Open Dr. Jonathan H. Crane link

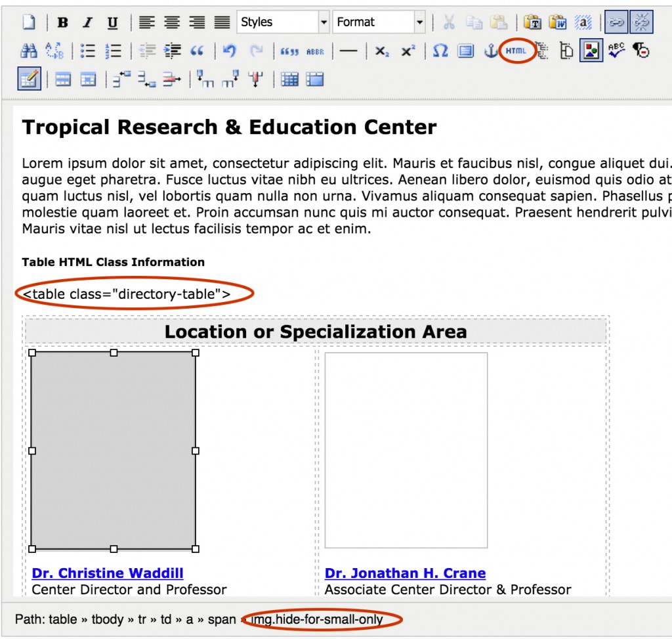(x=405, y=573)
